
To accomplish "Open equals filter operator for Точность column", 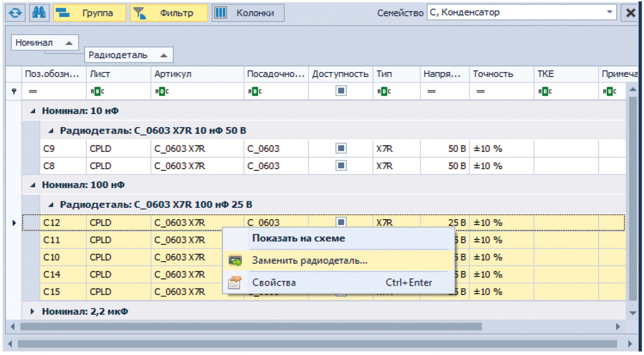I will (x=480, y=92).
